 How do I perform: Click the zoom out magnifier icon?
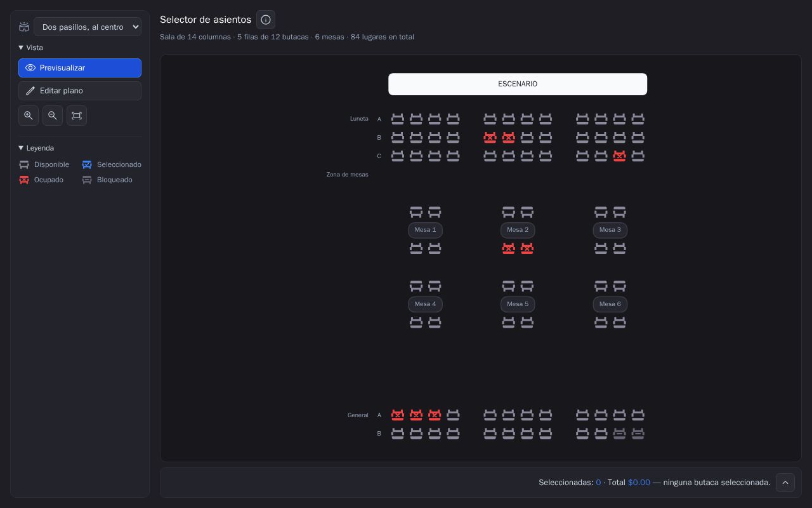coord(53,116)
